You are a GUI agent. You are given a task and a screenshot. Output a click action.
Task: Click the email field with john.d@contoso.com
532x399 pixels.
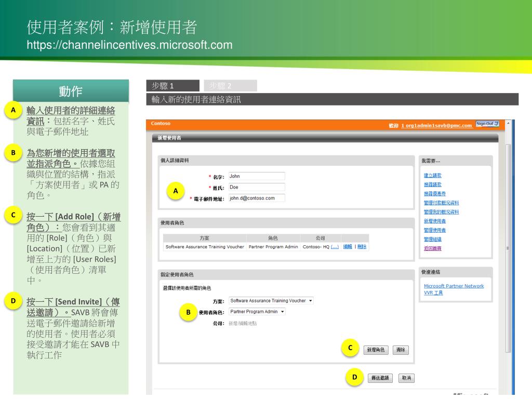257,198
